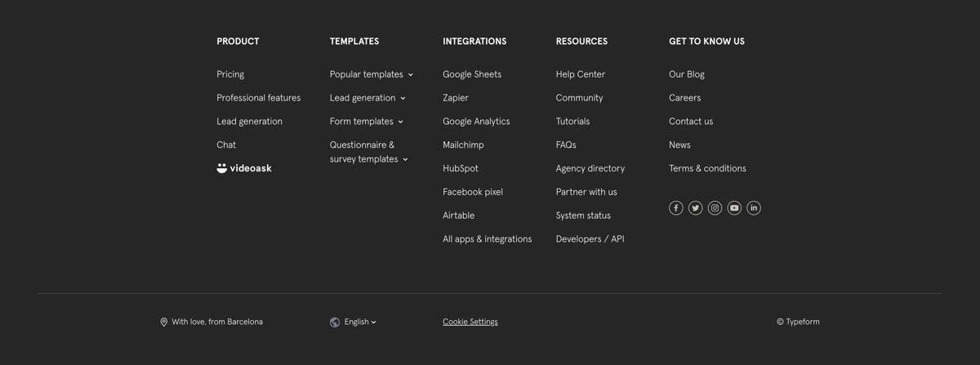
Task: Open Partner with us link
Action: click(586, 193)
